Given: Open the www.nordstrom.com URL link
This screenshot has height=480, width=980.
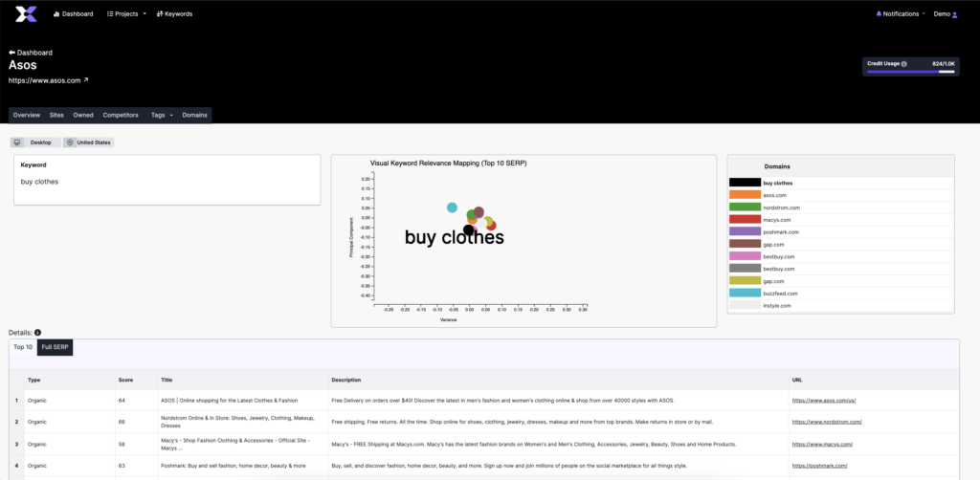Looking at the screenshot, I should 827,422.
